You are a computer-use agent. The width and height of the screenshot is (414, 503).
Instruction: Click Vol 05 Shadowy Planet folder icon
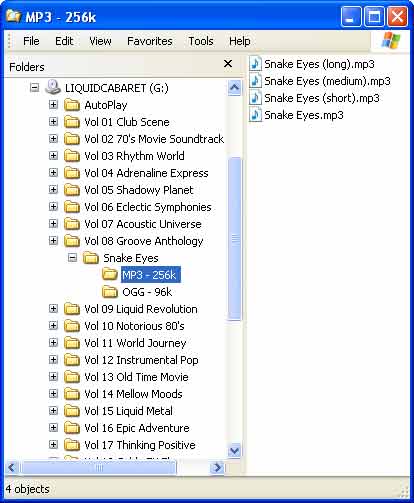pos(72,190)
